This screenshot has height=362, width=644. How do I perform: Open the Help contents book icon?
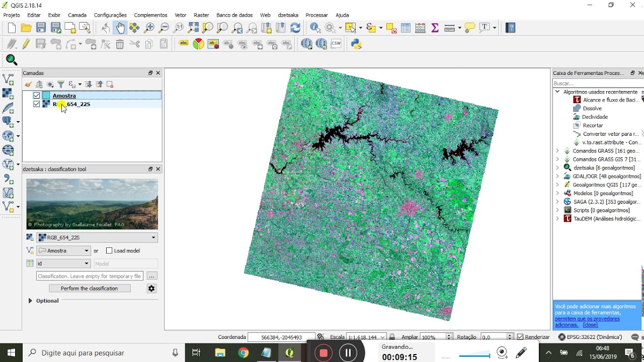click(511, 28)
